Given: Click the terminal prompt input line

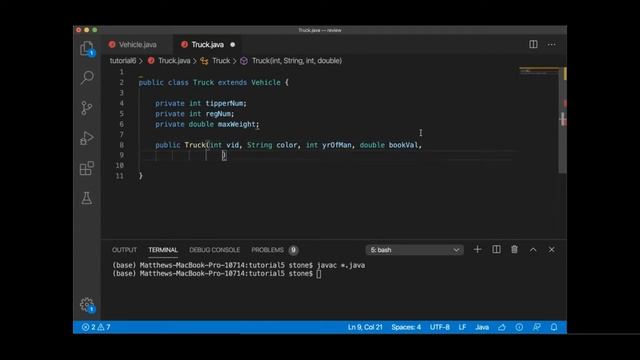Looking at the screenshot, I should pos(217,273).
